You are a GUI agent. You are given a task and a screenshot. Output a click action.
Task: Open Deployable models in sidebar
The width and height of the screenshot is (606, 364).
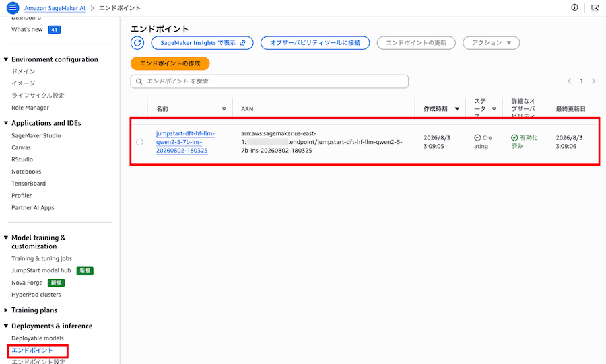coord(38,338)
